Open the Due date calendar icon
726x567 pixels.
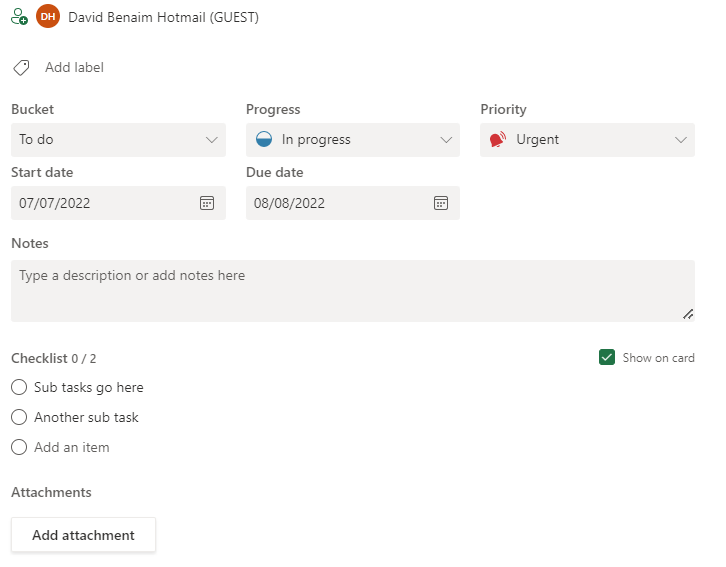441,203
